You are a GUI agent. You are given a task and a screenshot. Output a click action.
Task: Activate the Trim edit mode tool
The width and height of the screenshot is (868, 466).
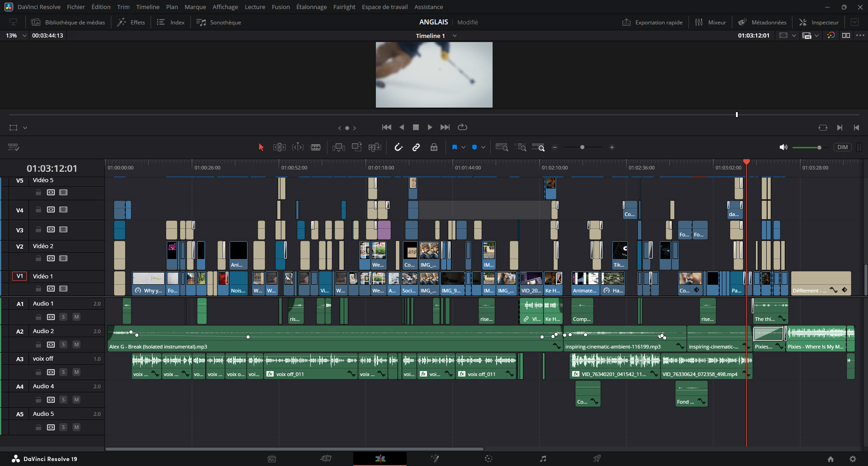tap(279, 147)
